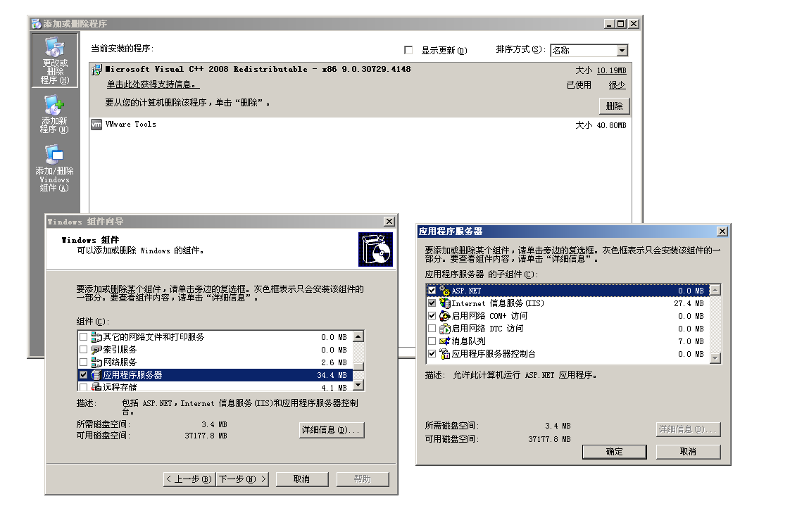Click 取消 in the 应用程序服务器 dialog

(x=689, y=452)
